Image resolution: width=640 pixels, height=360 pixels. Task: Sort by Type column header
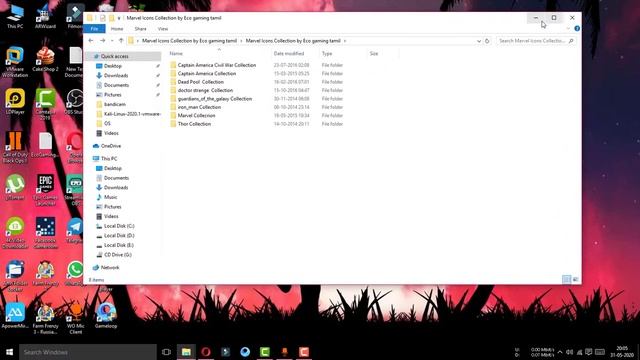coord(327,53)
